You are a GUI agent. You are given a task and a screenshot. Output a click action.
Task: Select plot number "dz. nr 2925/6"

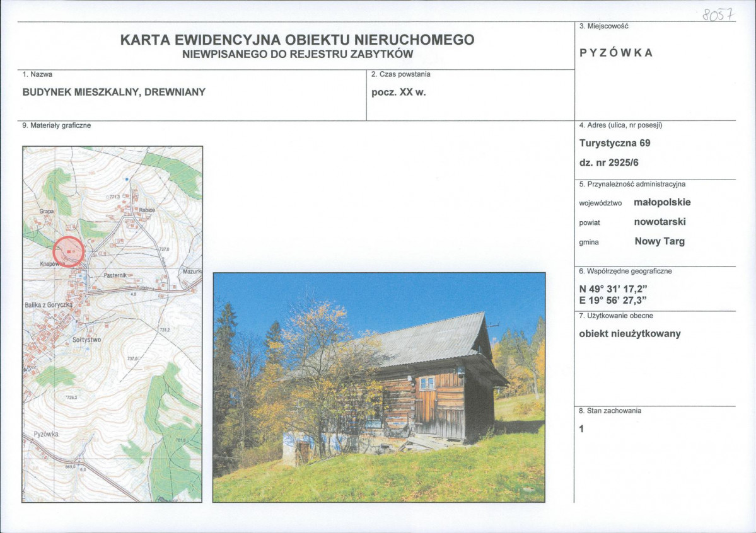[609, 163]
